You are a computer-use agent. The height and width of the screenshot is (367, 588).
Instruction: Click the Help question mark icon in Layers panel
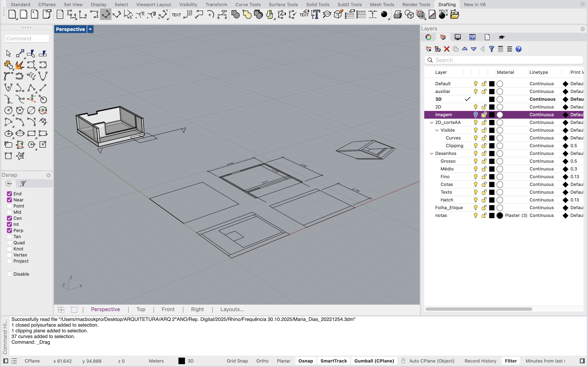[x=519, y=49]
